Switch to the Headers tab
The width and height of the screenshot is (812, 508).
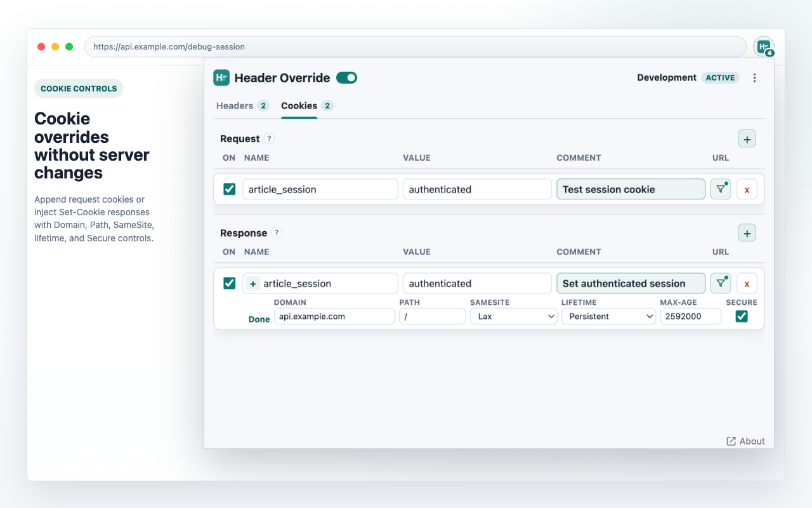click(243, 106)
